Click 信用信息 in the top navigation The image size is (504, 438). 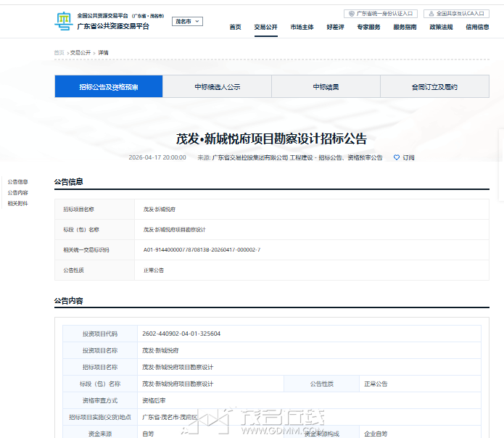(476, 27)
